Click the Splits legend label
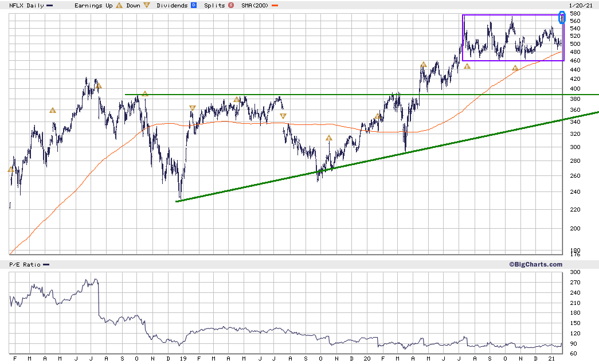The image size is (599, 364). click(214, 5)
